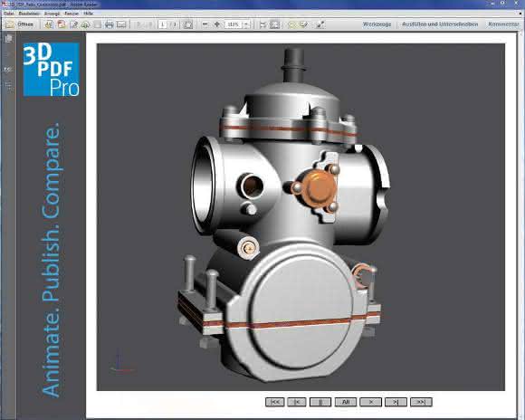Click the create PDF icon in toolbar
This screenshot has height=420, width=525.
(62, 24)
